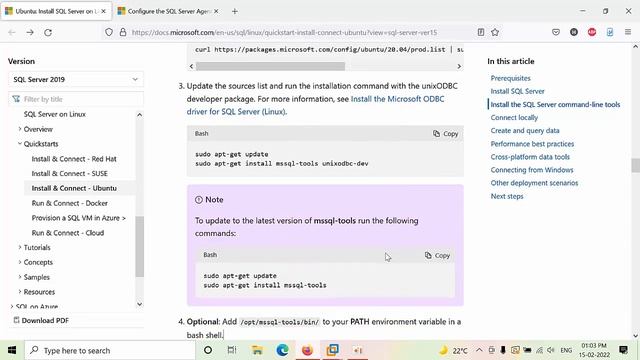Jump to Connect locally section
Screen dimensions: 640x360
(x=514, y=118)
